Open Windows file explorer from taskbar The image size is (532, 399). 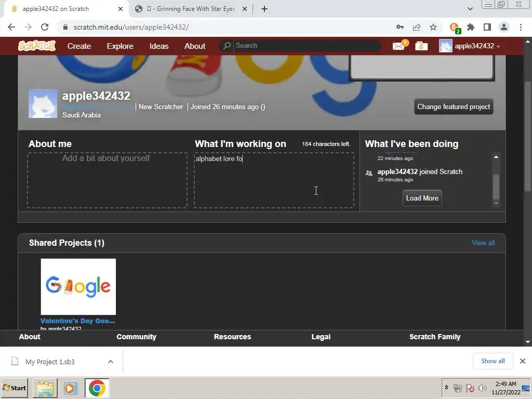point(45,388)
